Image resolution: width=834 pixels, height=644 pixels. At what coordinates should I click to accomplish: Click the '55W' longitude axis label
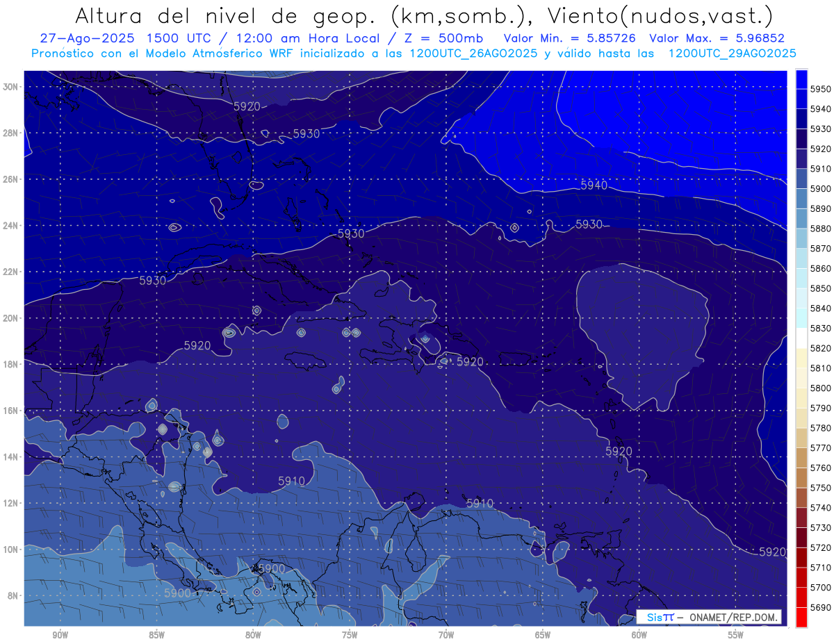[x=736, y=635]
